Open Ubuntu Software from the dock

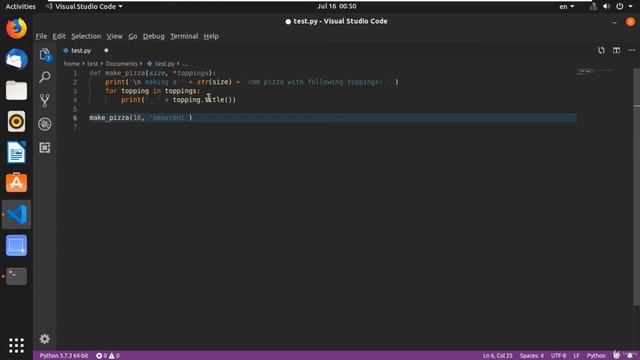(16, 182)
